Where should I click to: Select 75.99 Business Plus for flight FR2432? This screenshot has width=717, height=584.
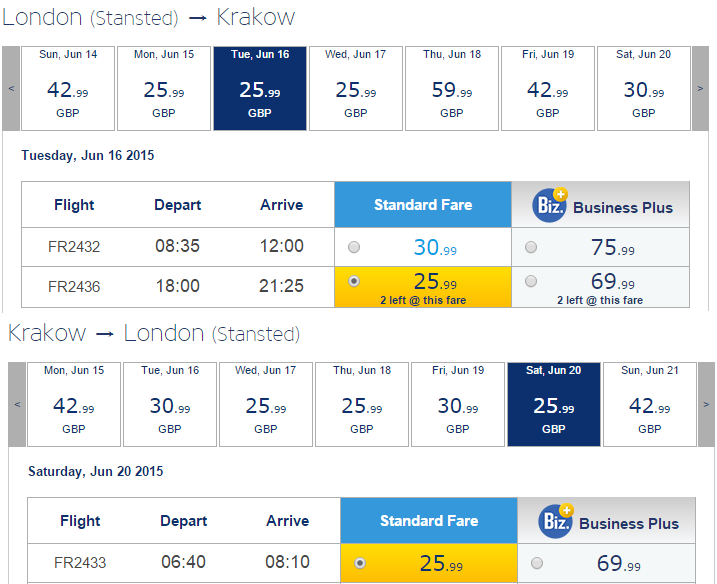[x=531, y=247]
